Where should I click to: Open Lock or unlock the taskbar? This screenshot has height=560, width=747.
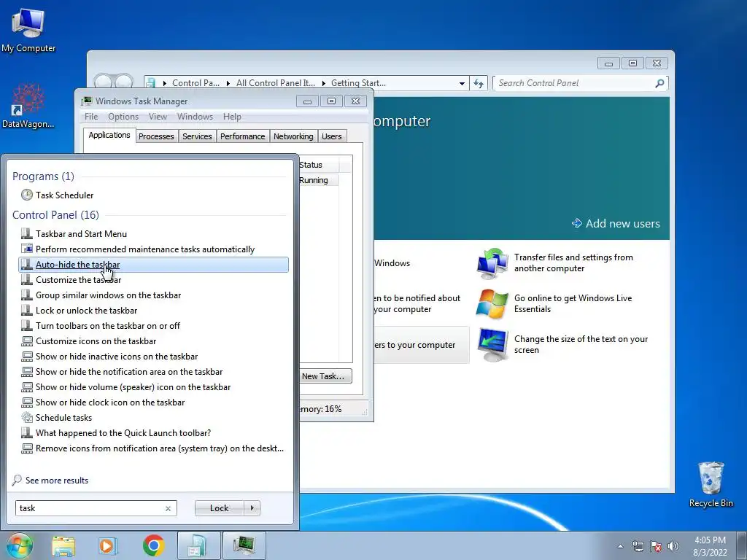click(x=154, y=311)
